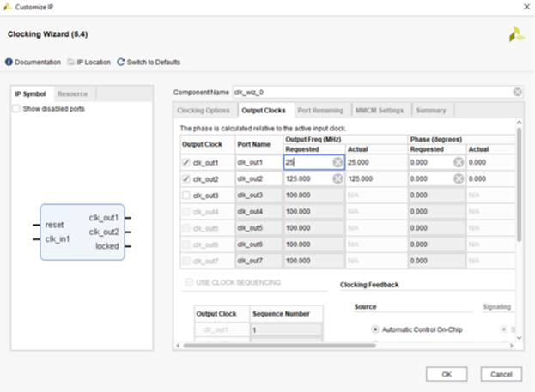This screenshot has width=535, height=392.
Task: Switch to the Clocking Options tab
Action: click(x=204, y=111)
